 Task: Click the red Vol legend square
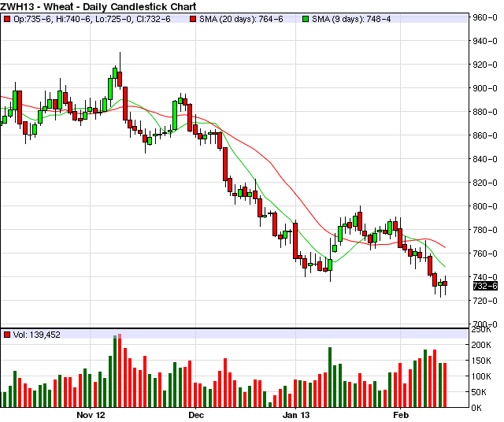(7, 335)
